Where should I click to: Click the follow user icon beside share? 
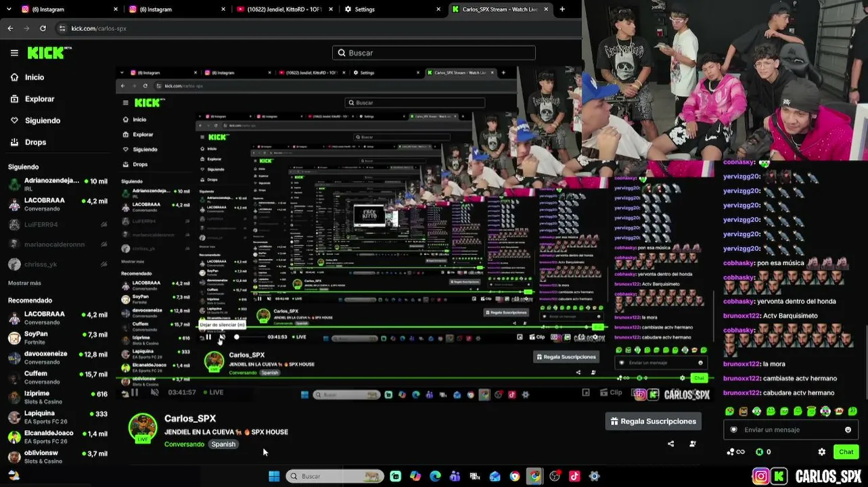692,444
